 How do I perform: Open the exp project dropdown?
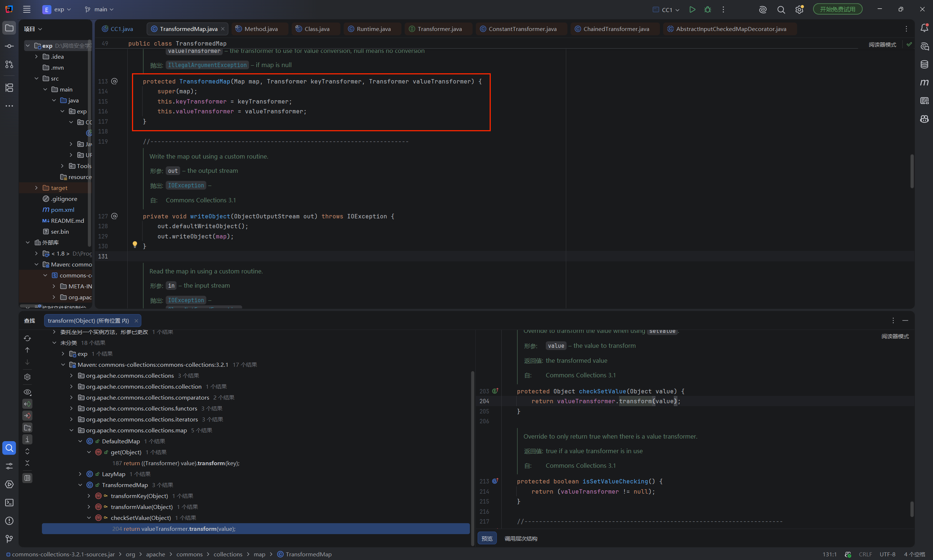pyautogui.click(x=57, y=9)
